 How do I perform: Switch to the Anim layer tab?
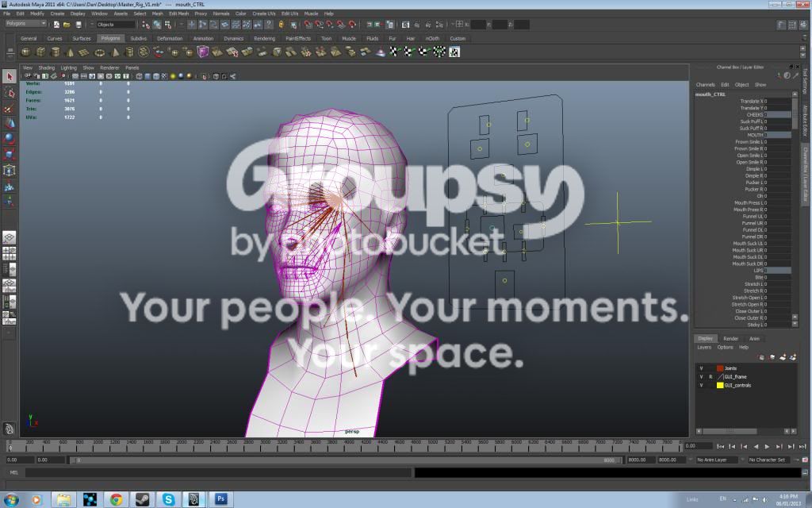(x=754, y=338)
